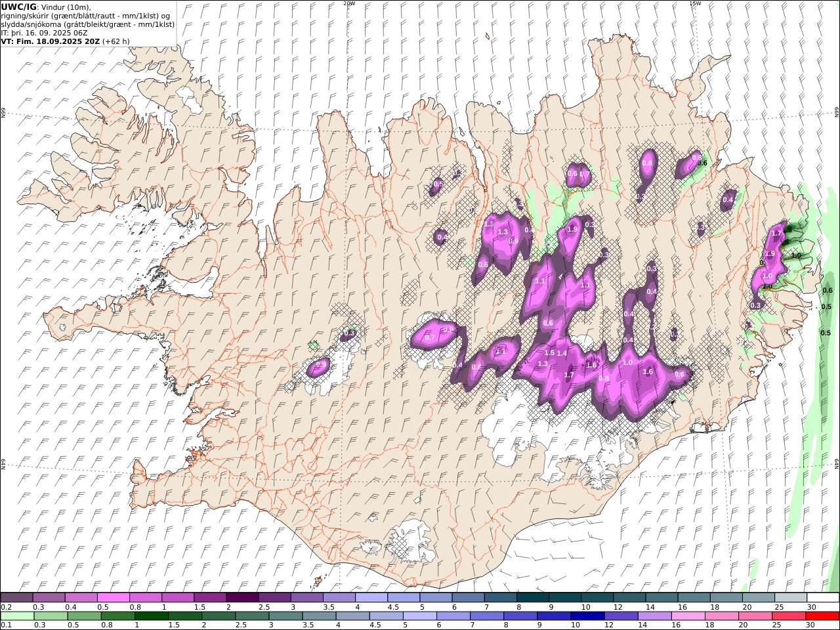This screenshot has width=840, height=630.
Task: Click the "VT: Fim. 18.09.2025 20Z" valid time text
Action: pyautogui.click(x=50, y=41)
